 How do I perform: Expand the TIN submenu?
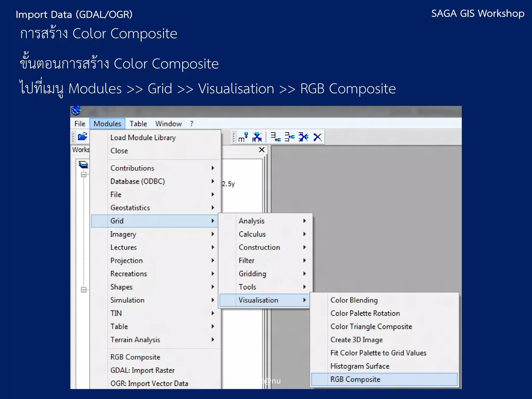click(x=156, y=313)
